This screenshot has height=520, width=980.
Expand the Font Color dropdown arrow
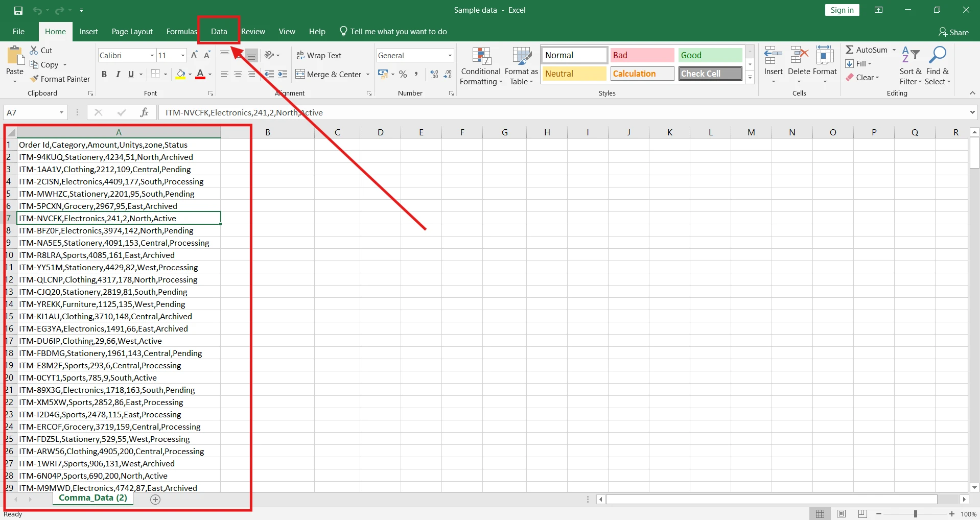[210, 74]
